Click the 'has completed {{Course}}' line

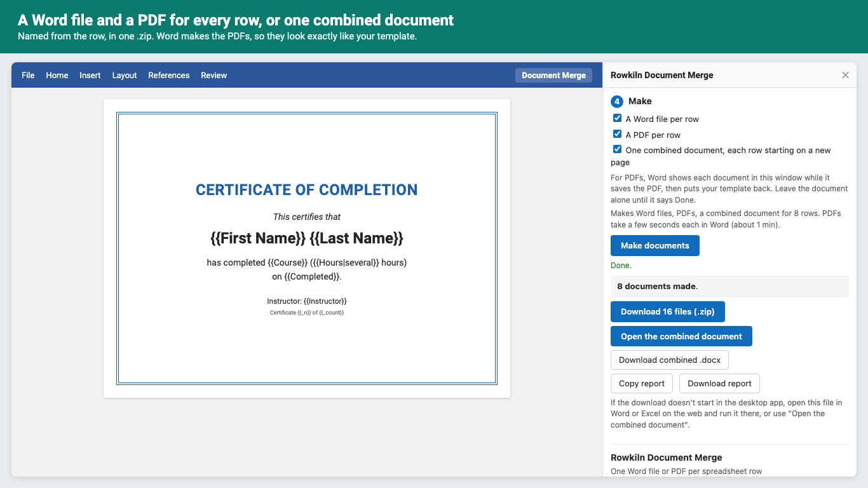pyautogui.click(x=307, y=262)
